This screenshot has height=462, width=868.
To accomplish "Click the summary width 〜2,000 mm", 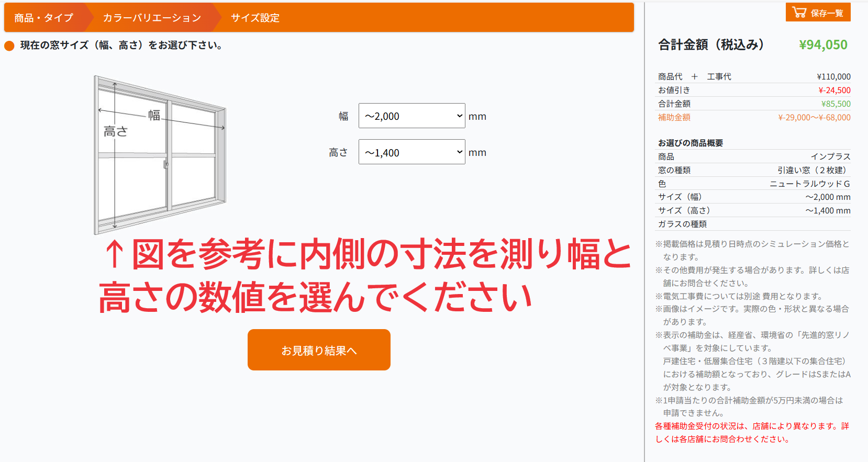I will pos(828,197).
